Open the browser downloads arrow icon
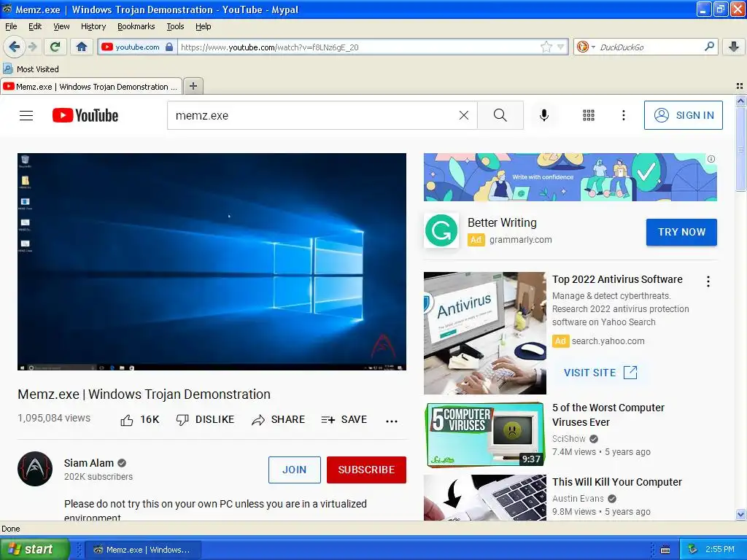Image resolution: width=747 pixels, height=560 pixels. tap(734, 47)
